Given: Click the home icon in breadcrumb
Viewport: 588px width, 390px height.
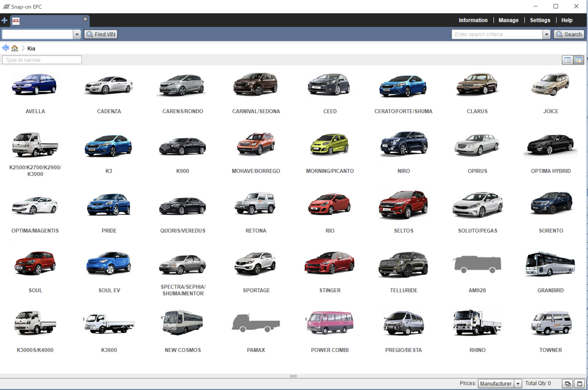Looking at the screenshot, I should click(14, 48).
